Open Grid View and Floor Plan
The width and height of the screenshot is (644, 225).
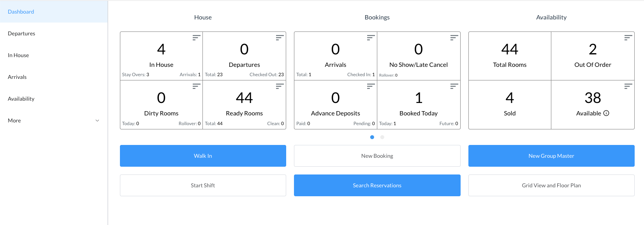[551, 185]
